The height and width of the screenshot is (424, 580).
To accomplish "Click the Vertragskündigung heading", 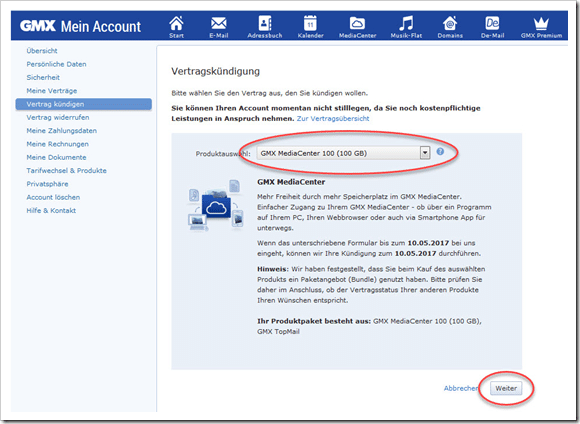I will (x=216, y=71).
